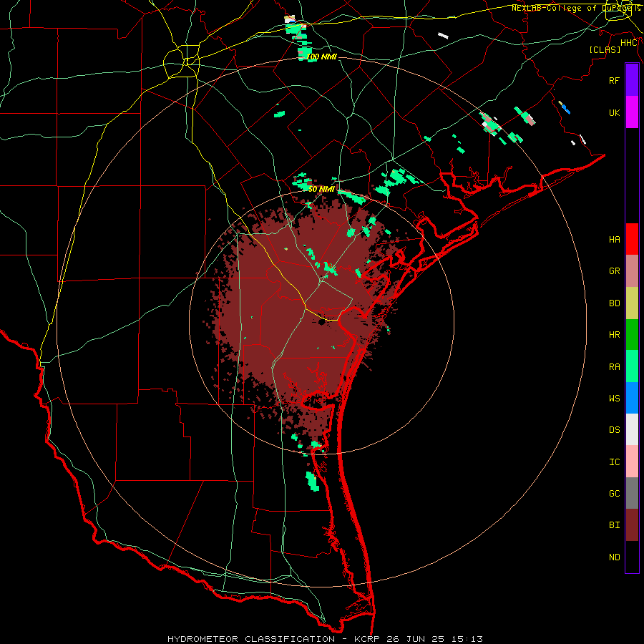Click the 50 NMI range ring label
Screen dimensions: 644x644
tap(321, 189)
